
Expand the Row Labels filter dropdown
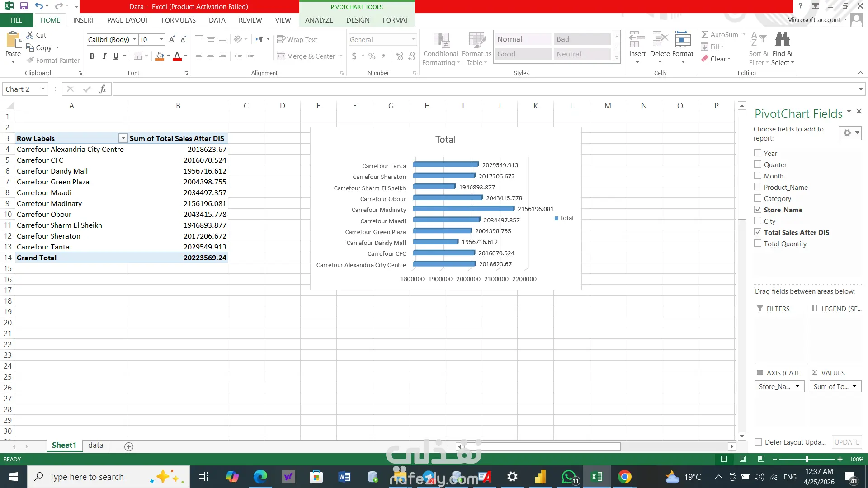coord(123,138)
